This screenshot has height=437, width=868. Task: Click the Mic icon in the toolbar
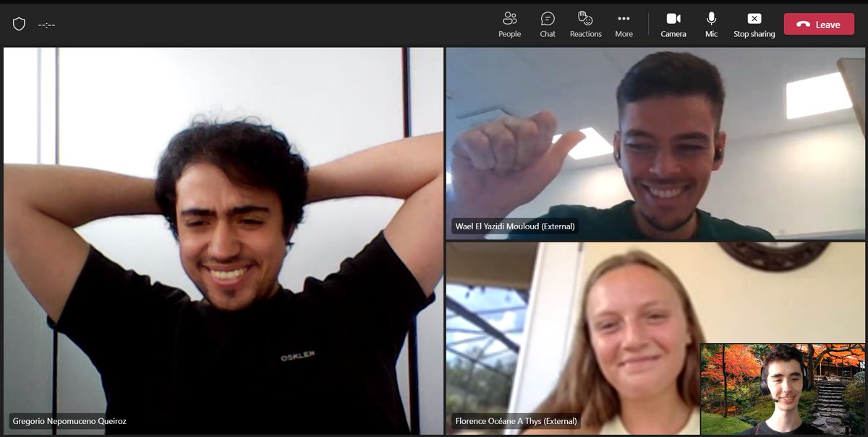(711, 19)
